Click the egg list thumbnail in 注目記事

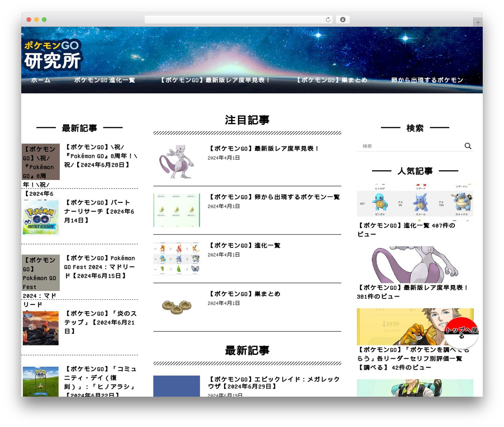177,210
